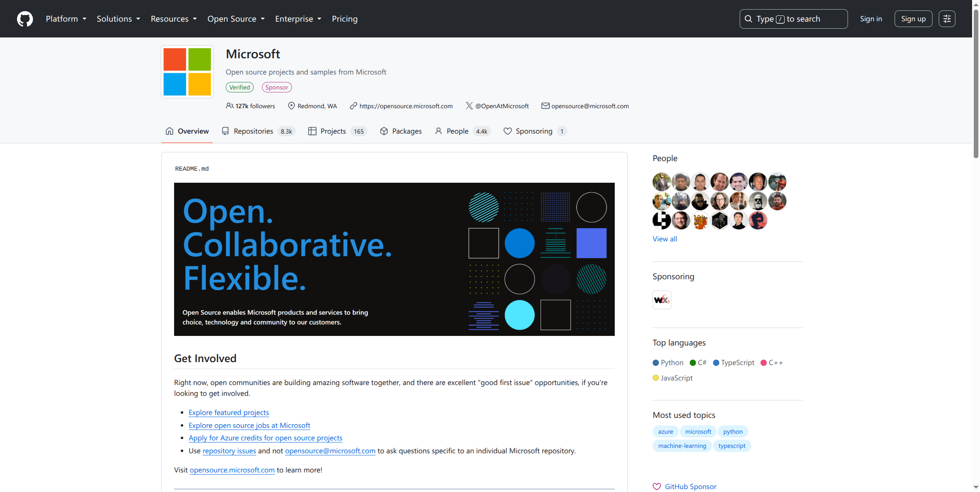Click the Verified badge
This screenshot has height=492, width=980.
(x=239, y=87)
